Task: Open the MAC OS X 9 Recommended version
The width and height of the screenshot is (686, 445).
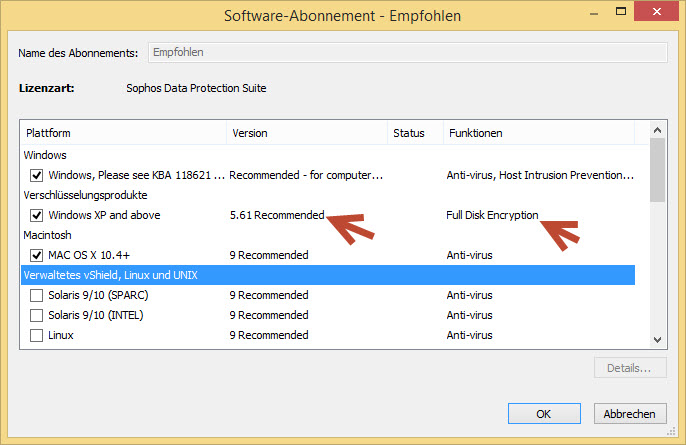Action: click(x=269, y=255)
